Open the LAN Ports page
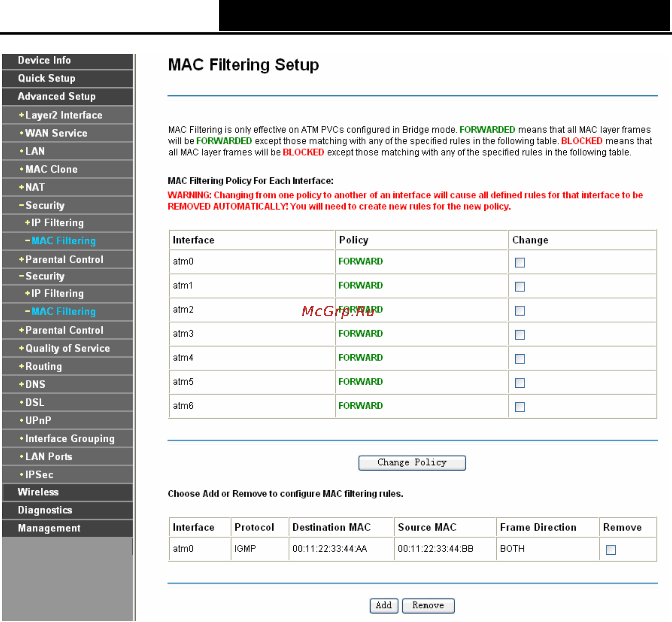Screen dimensions: 672x622 (x=68, y=456)
